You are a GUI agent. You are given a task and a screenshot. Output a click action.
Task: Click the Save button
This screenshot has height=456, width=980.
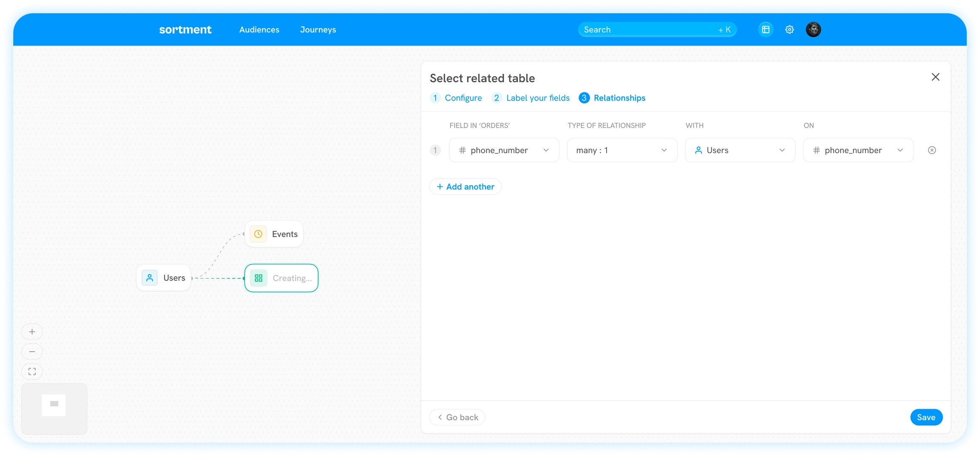tap(926, 417)
